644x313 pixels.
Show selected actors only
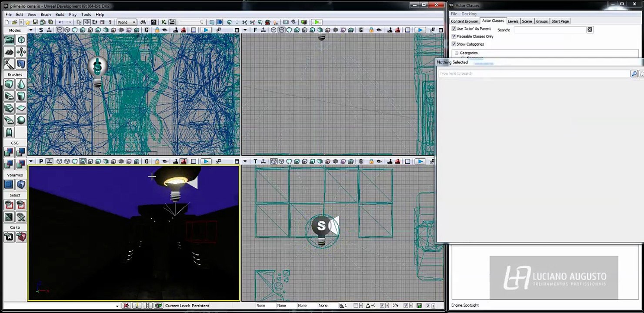point(9,205)
